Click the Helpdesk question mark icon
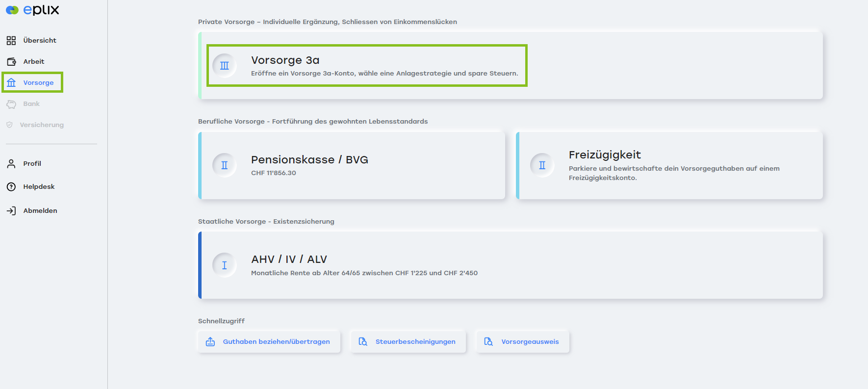The height and width of the screenshot is (389, 868). click(x=11, y=187)
